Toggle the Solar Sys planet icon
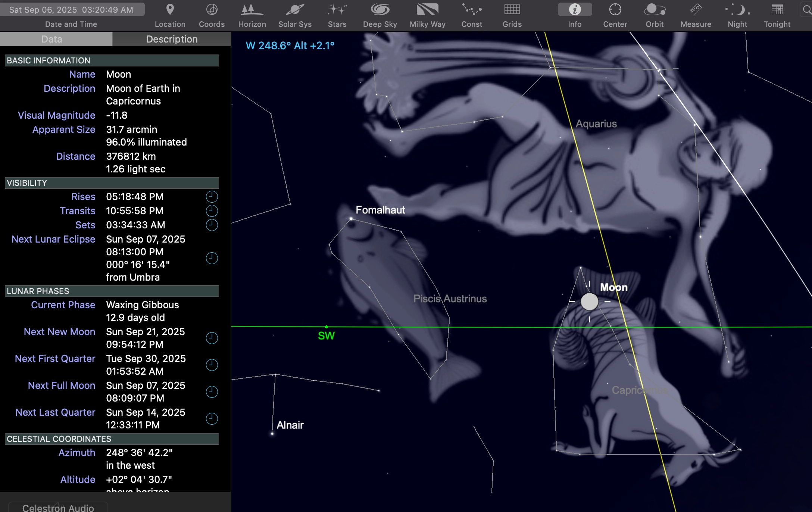This screenshot has height=512, width=812. (295, 10)
